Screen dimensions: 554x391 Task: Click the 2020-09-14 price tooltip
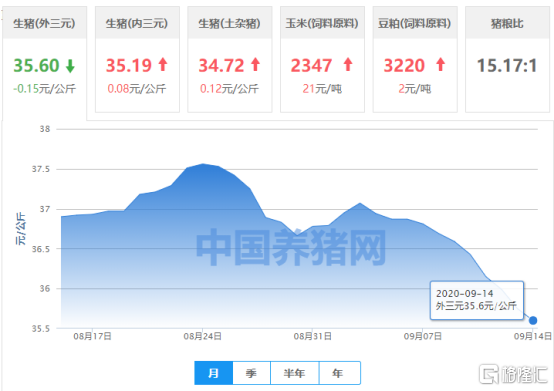click(x=476, y=300)
